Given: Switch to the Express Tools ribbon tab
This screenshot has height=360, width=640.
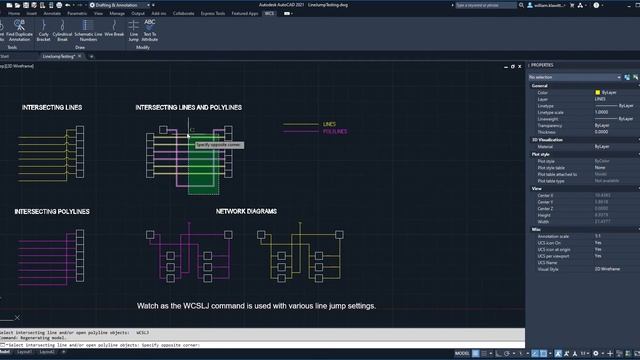Looking at the screenshot, I should click(x=213, y=13).
